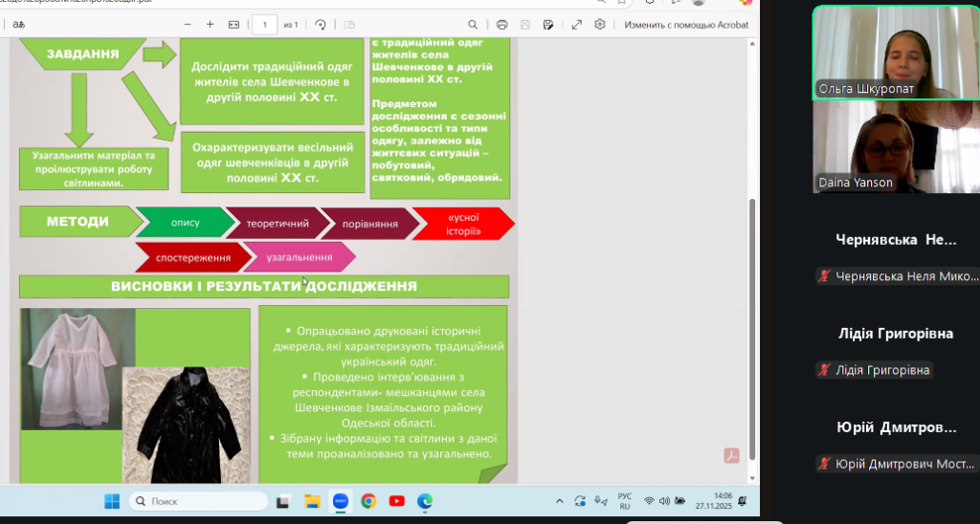This screenshot has width=980, height=524.
Task: Open the Windows Start menu
Action: click(x=111, y=501)
